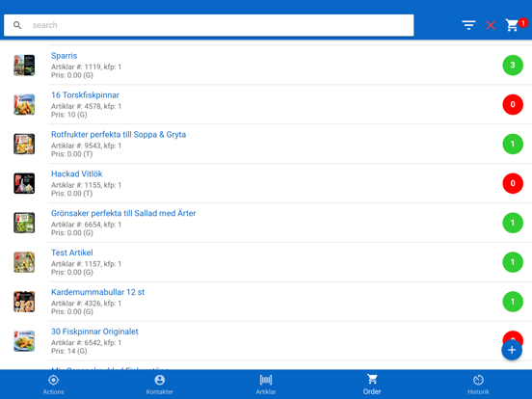Click 'Artiklar #: 1119, kfp: 1' text
532x399 pixels.
[86, 66]
